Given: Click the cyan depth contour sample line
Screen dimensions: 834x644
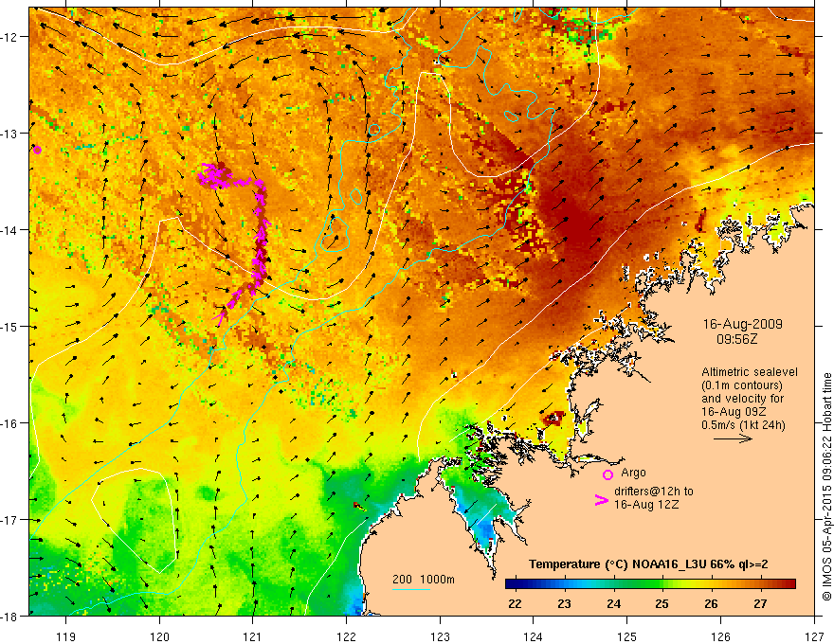Looking at the screenshot, I should pos(411,589).
